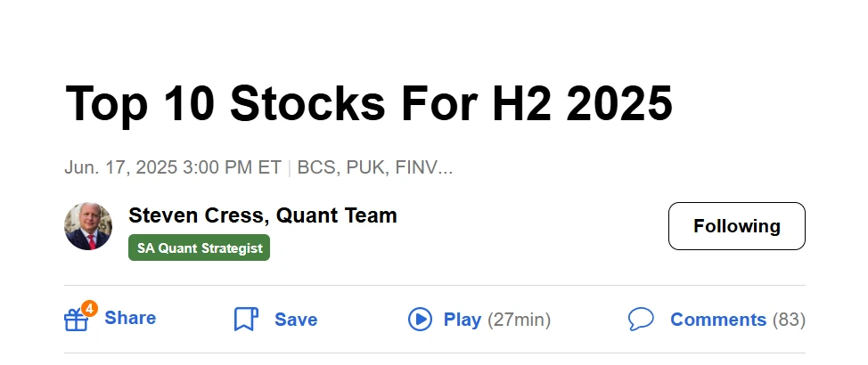This screenshot has width=868, height=365.
Task: Open the BCS ticker link
Action: (314, 167)
